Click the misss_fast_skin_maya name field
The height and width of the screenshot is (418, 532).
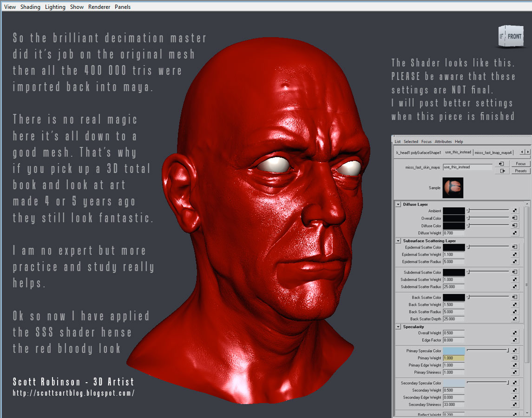point(467,167)
